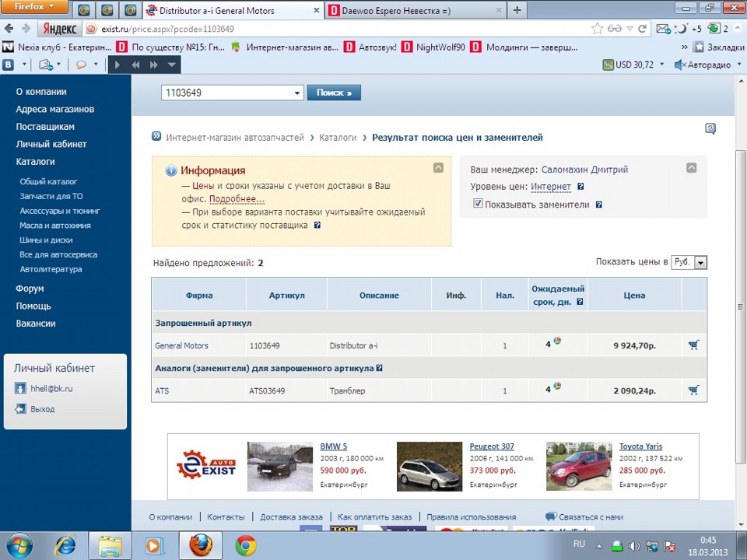Show more bookmarks with the » chevron
This screenshot has height=560, width=747.
(685, 47)
